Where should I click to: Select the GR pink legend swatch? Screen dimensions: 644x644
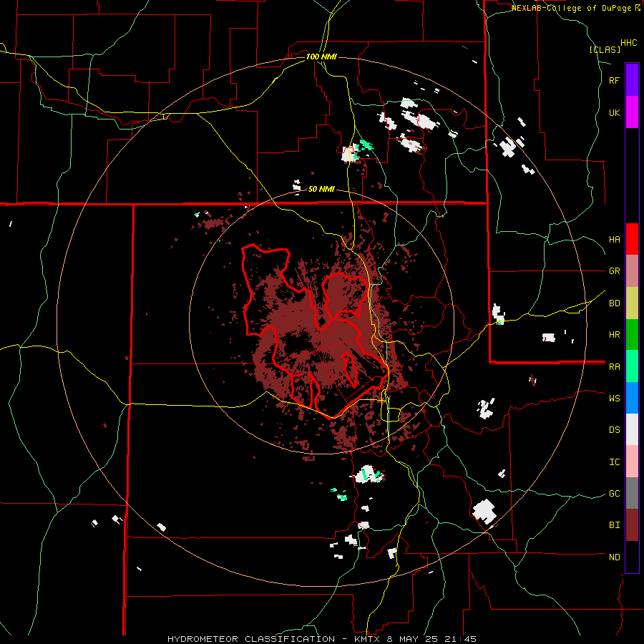(x=632, y=271)
